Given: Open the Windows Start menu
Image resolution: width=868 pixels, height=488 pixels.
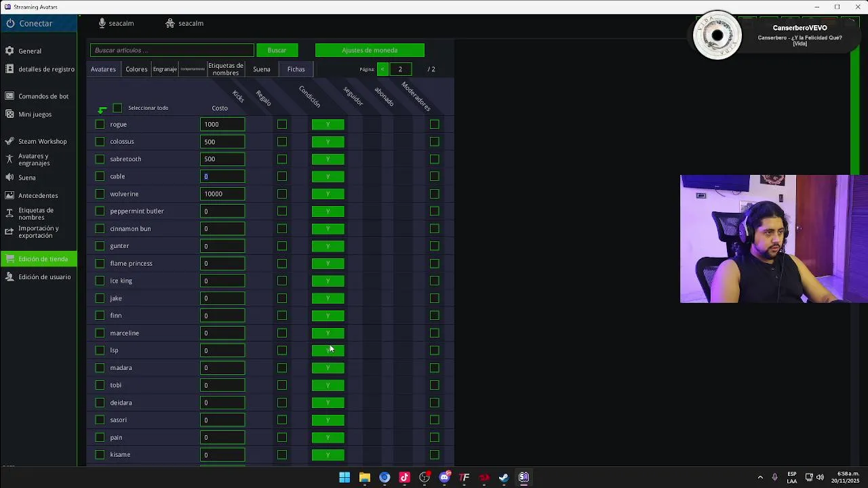Looking at the screenshot, I should pos(344,477).
